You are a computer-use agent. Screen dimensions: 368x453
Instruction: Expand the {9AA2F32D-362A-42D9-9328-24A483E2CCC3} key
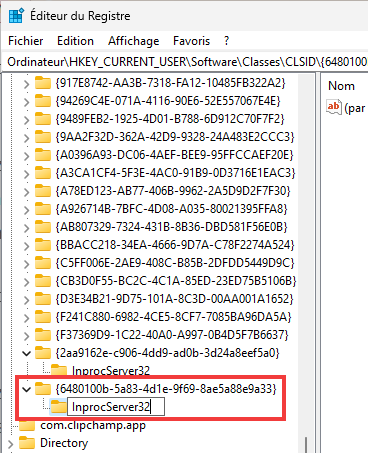point(26,137)
